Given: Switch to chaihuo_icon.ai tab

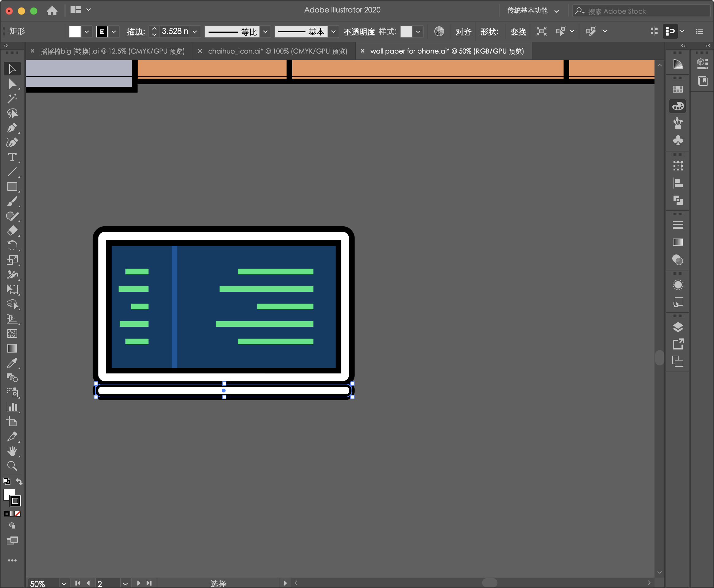Looking at the screenshot, I should pyautogui.click(x=278, y=51).
